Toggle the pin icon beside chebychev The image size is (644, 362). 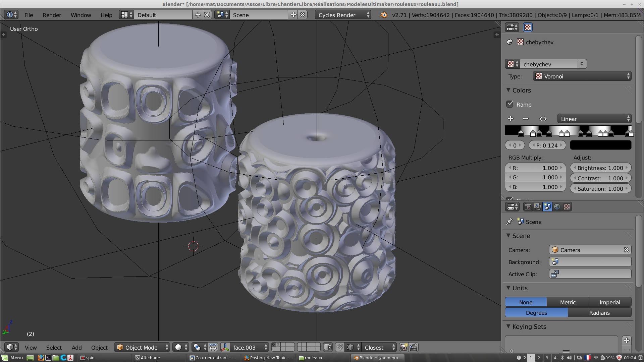pos(510,42)
